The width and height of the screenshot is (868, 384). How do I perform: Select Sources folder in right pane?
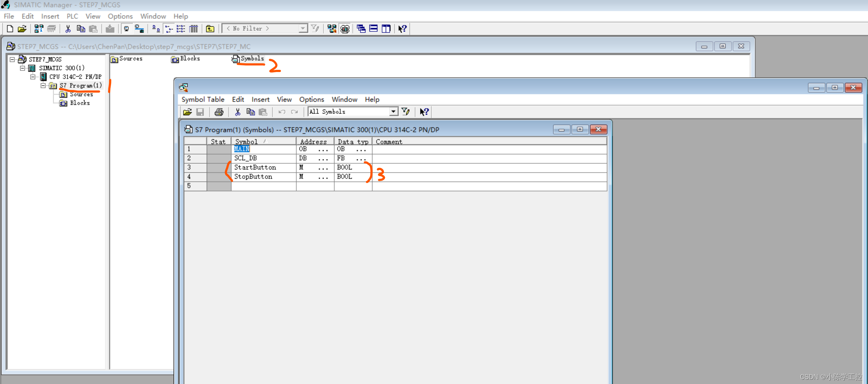pos(127,59)
